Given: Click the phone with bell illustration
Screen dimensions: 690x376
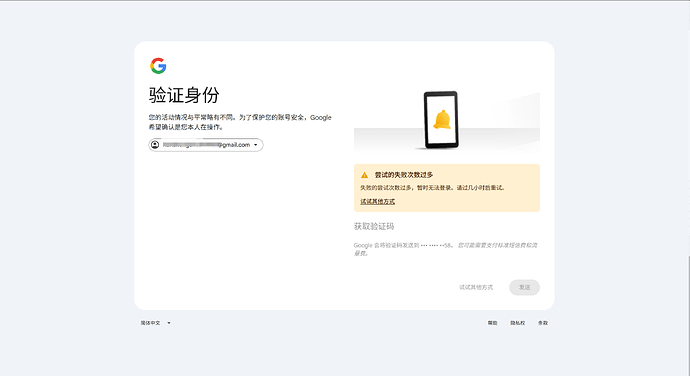Looking at the screenshot, I should (441, 120).
